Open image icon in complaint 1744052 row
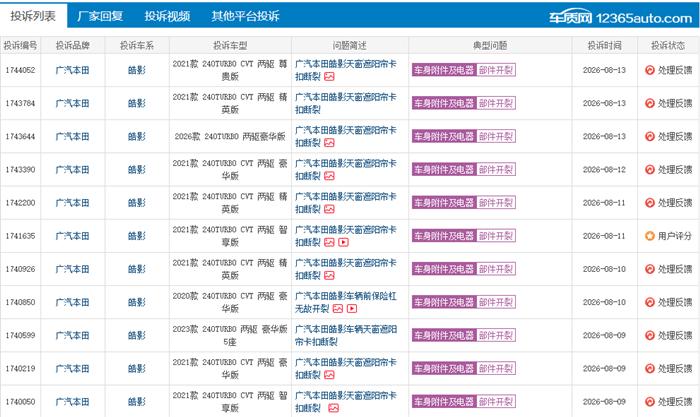Viewport: 700px width, 417px height. pos(329,77)
